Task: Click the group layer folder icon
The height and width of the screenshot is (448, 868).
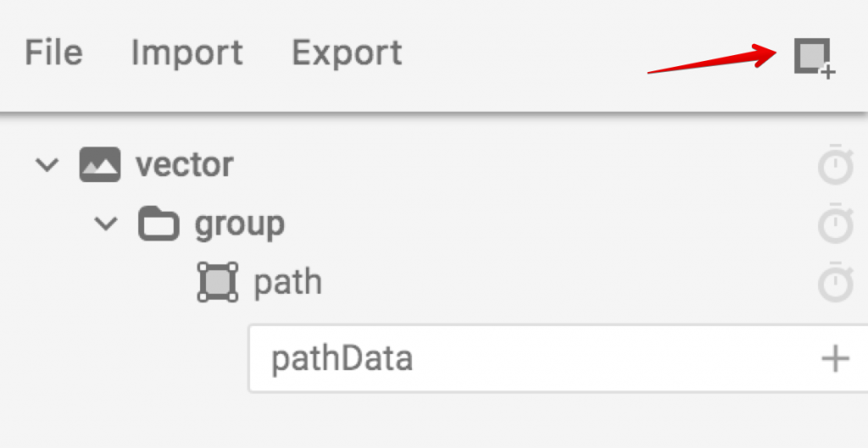Action: tap(159, 224)
